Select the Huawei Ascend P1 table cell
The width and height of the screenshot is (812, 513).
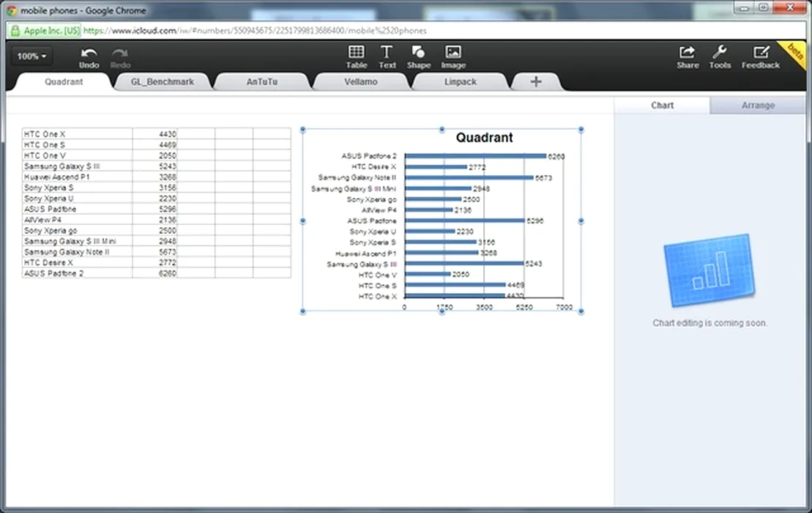[77, 177]
